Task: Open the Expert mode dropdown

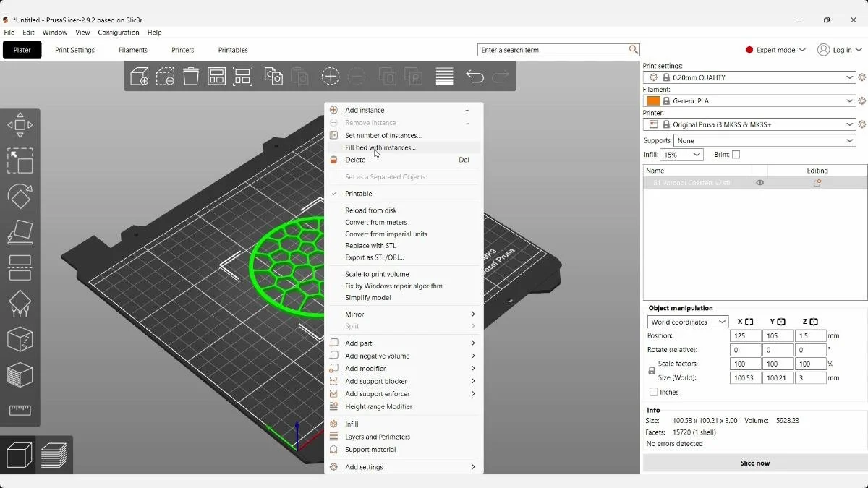Action: coord(775,50)
